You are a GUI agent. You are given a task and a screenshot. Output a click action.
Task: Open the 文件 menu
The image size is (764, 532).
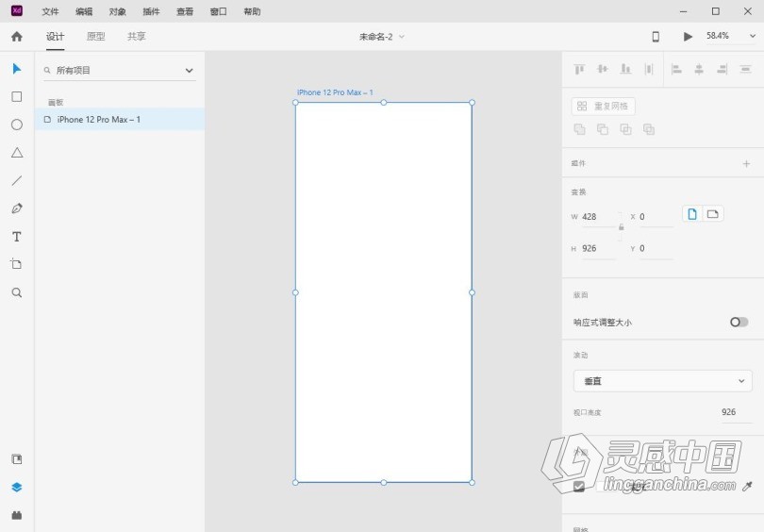(x=50, y=11)
